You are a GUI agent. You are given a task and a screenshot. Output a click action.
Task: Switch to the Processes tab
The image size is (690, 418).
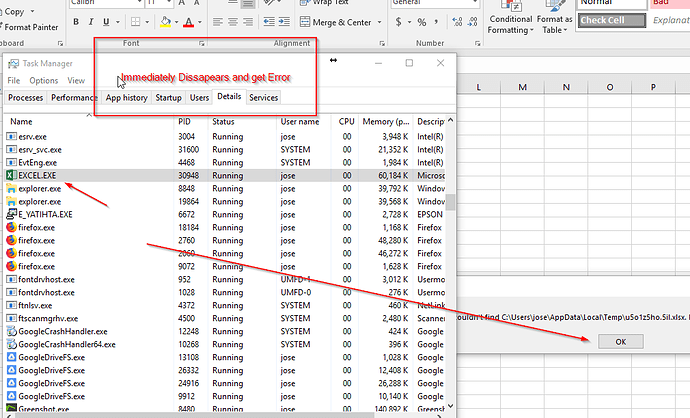pyautogui.click(x=26, y=98)
